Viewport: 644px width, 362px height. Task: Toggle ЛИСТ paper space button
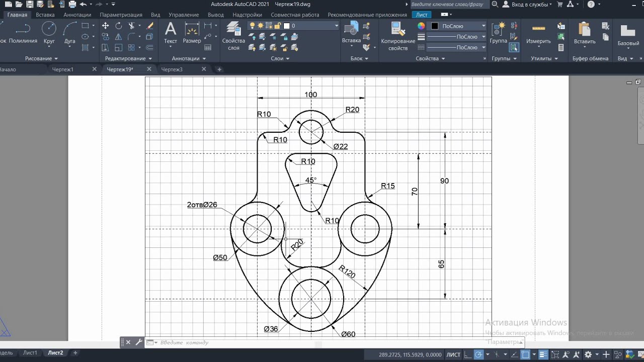453,354
